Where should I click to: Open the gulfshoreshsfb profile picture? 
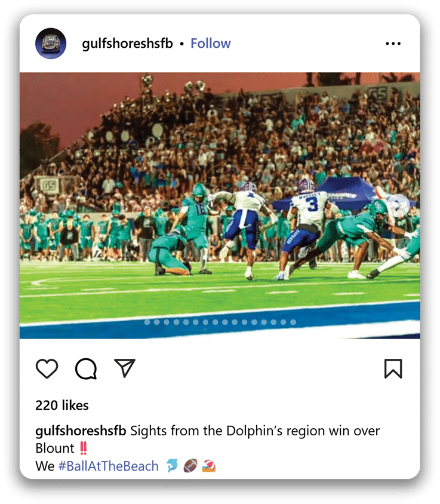coord(51,44)
